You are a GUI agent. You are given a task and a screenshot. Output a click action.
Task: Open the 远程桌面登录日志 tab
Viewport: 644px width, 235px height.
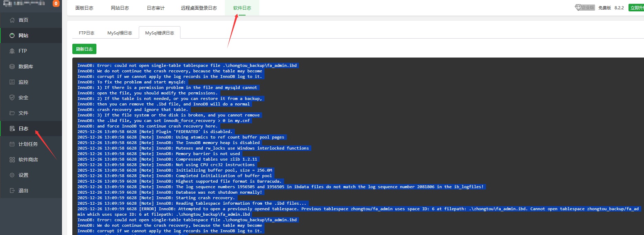click(199, 8)
